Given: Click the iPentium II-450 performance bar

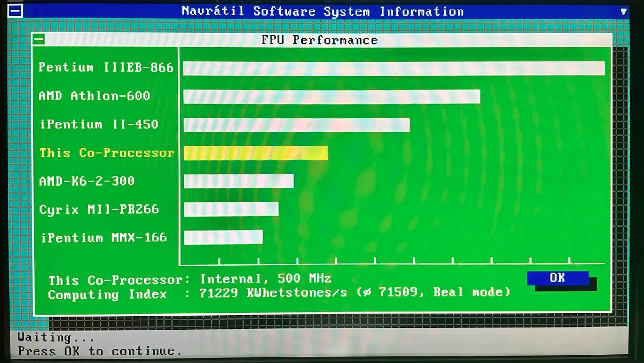Looking at the screenshot, I should pyautogui.click(x=297, y=125).
